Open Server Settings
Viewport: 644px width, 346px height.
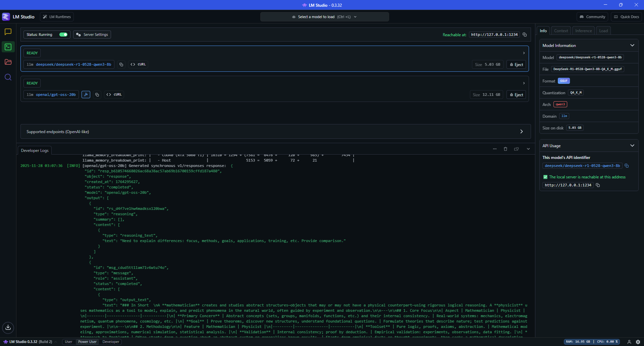pos(92,35)
